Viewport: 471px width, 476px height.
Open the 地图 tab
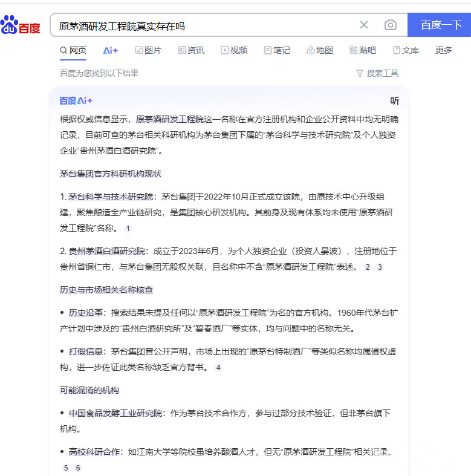click(320, 50)
